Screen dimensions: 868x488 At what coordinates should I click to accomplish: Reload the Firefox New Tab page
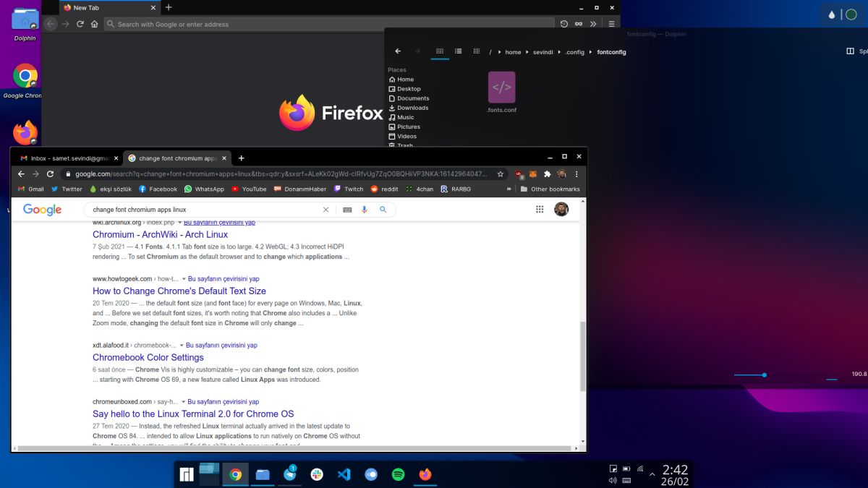pyautogui.click(x=80, y=24)
